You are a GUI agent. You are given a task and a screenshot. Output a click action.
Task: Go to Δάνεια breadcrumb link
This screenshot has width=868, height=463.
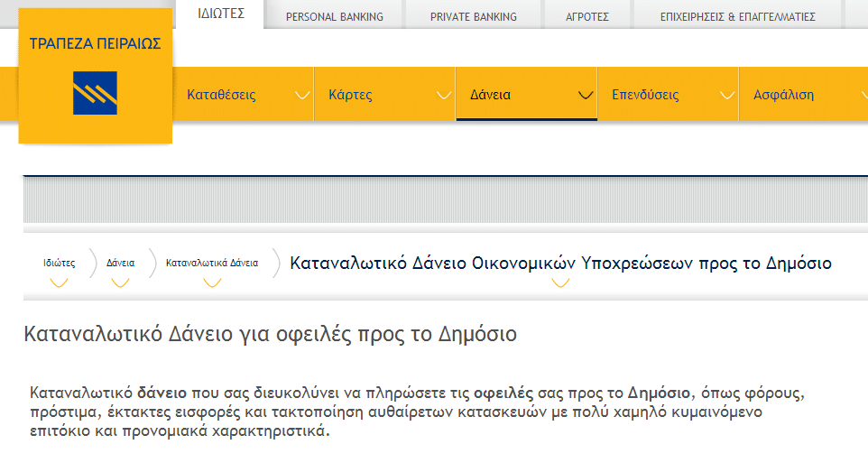[x=120, y=263]
